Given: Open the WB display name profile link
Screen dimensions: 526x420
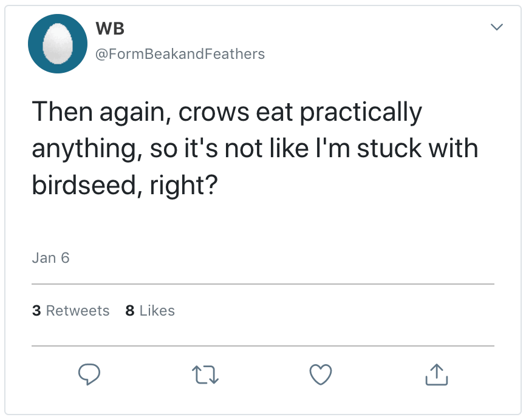Looking at the screenshot, I should click(110, 28).
